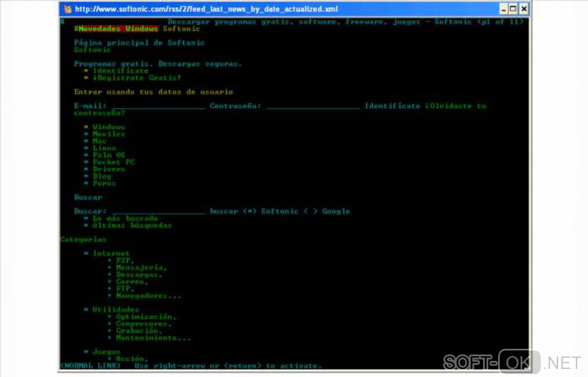The width and height of the screenshot is (588, 377).
Task: Open the Blog link
Action: point(102,176)
